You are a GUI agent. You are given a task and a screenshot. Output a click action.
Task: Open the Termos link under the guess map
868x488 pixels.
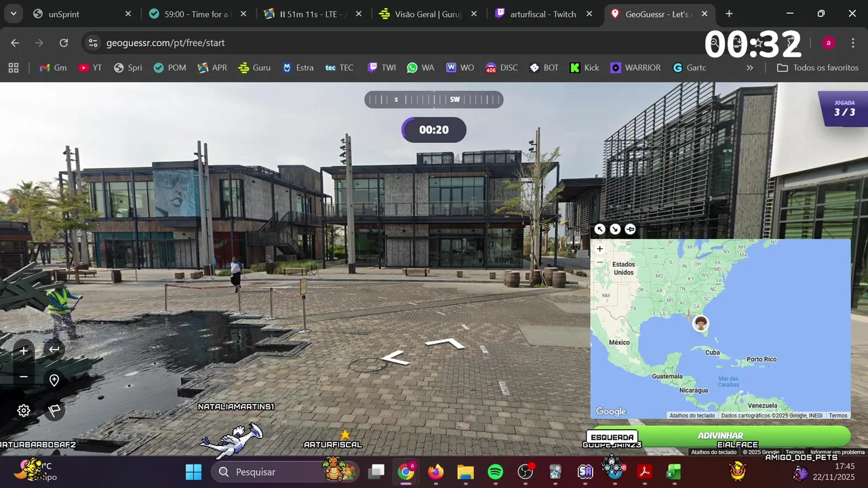838,415
